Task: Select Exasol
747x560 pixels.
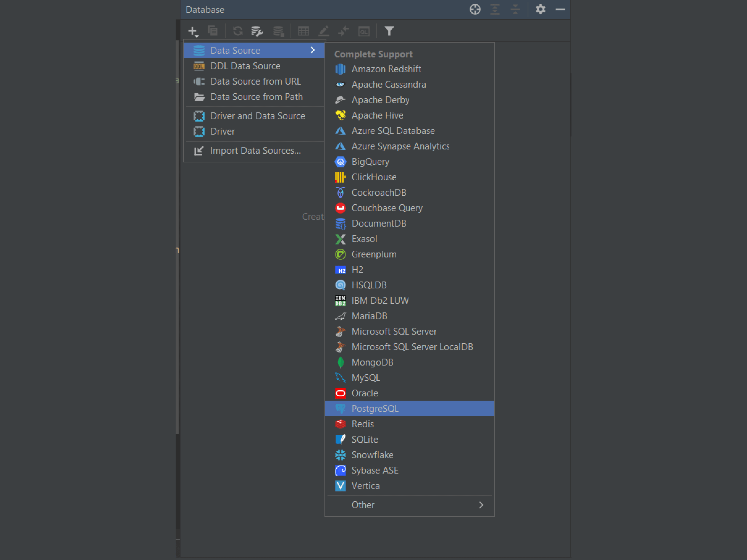Action: click(x=410, y=239)
